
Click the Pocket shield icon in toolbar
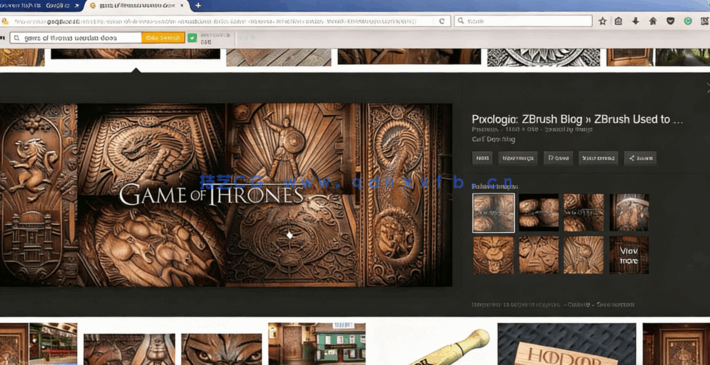(x=670, y=21)
